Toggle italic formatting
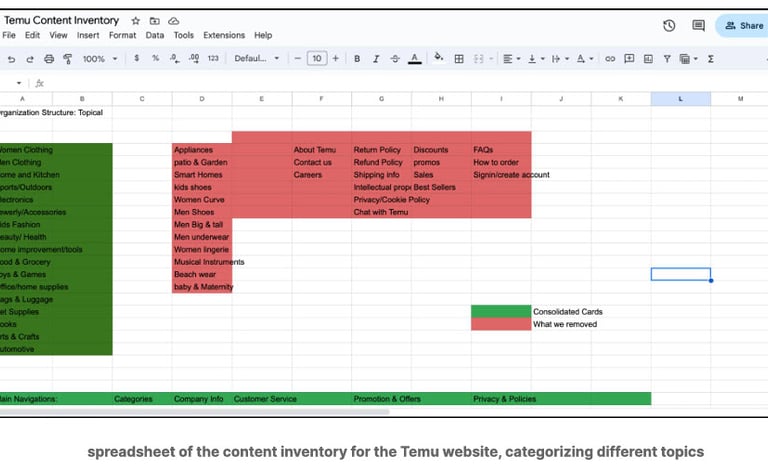 376,59
